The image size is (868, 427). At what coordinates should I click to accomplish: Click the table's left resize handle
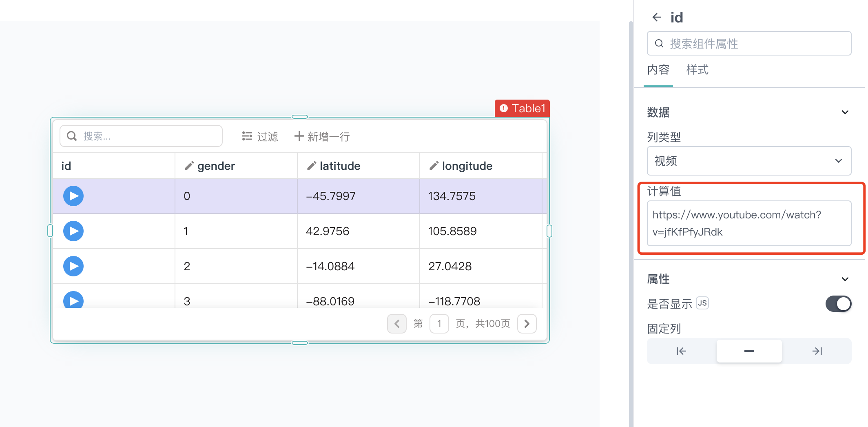coord(50,231)
